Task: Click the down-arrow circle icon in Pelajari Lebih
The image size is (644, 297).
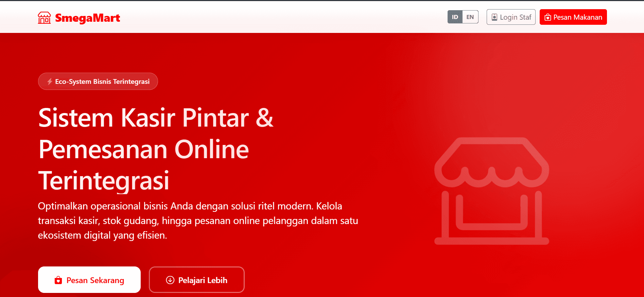Action: coord(170,280)
